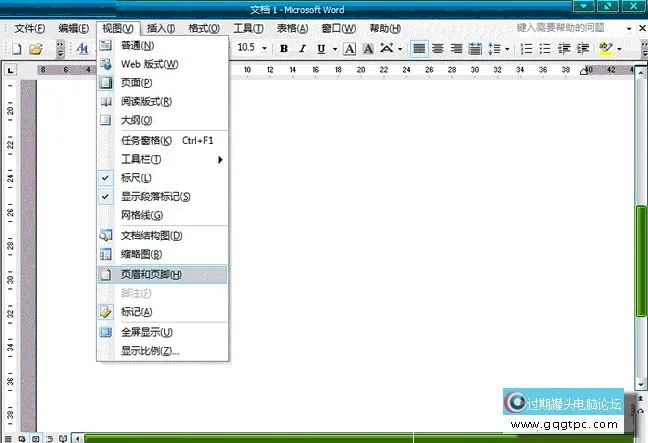Click the Character Border icon
Viewport: 648px width, 443px height.
tap(350, 49)
